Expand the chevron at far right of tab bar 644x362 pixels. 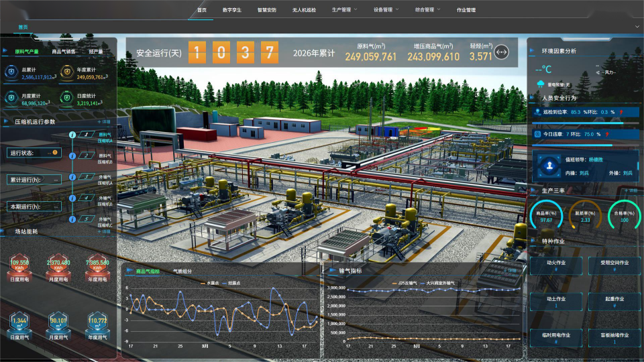coord(637,27)
